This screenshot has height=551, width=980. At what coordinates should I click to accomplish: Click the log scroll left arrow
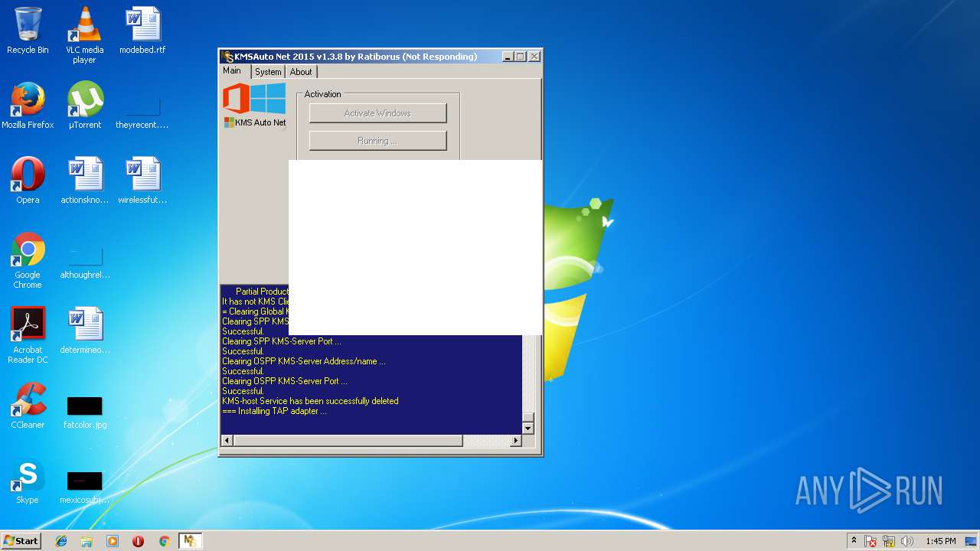pos(227,441)
